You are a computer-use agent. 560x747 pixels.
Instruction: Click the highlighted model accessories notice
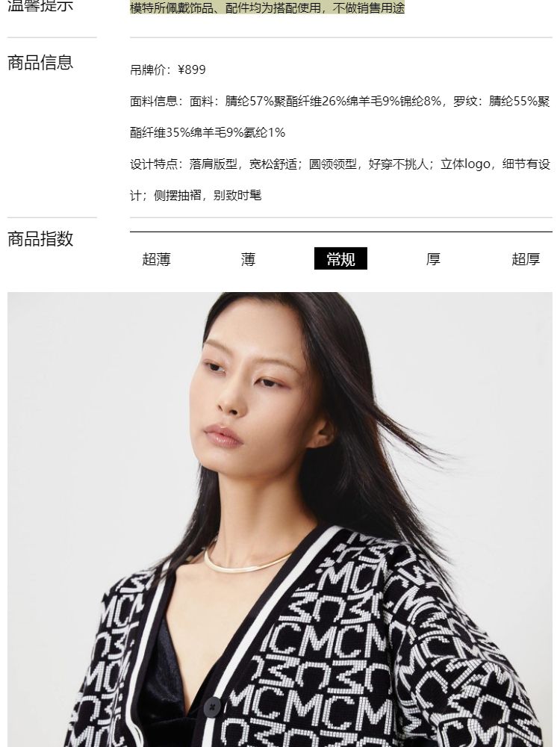click(x=267, y=7)
